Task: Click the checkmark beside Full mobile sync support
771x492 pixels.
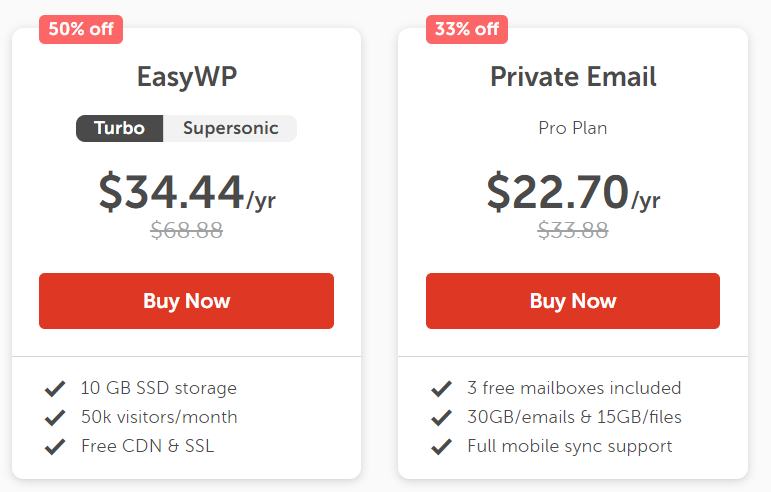Action: tap(442, 446)
